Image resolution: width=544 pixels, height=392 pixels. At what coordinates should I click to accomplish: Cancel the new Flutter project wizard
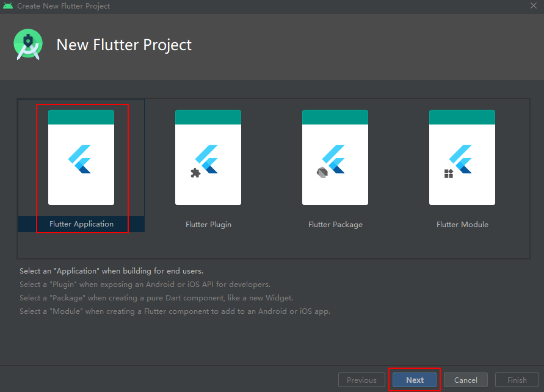pos(465,379)
